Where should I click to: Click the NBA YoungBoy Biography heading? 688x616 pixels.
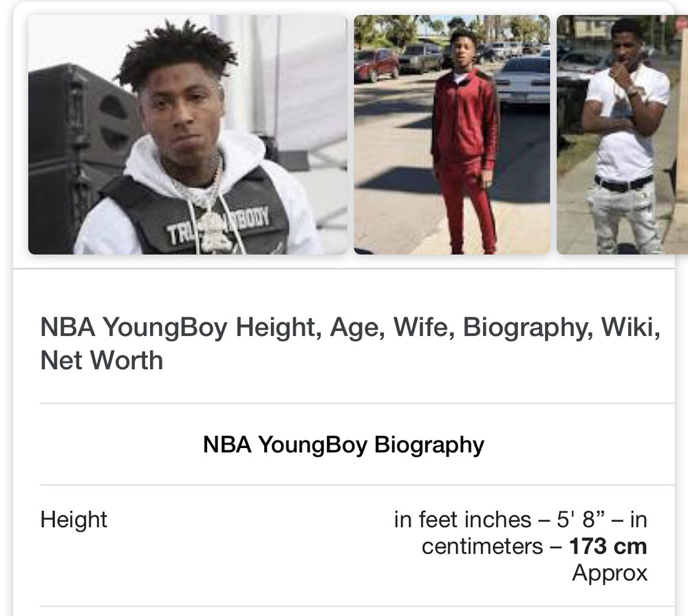tap(343, 445)
